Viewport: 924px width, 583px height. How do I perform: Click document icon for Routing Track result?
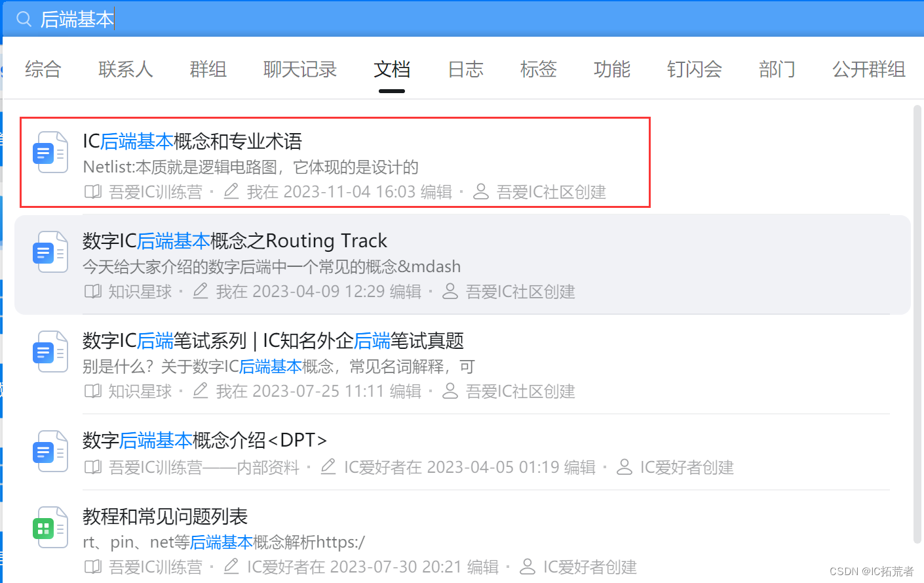pyautogui.click(x=50, y=252)
